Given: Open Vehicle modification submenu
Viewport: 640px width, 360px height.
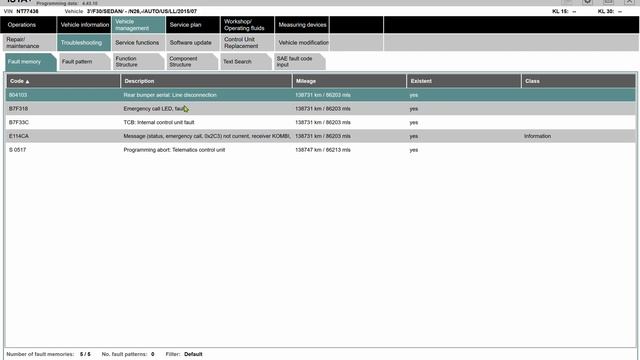Looking at the screenshot, I should pos(302,42).
